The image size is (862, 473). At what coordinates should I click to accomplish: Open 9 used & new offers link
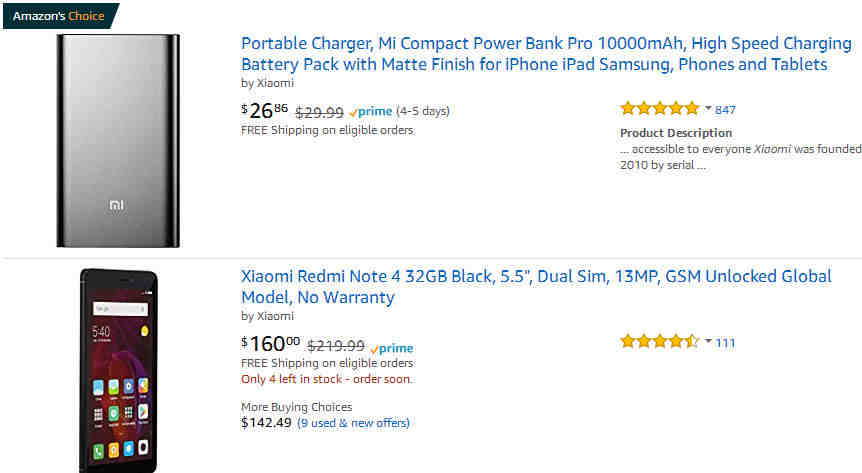point(353,423)
